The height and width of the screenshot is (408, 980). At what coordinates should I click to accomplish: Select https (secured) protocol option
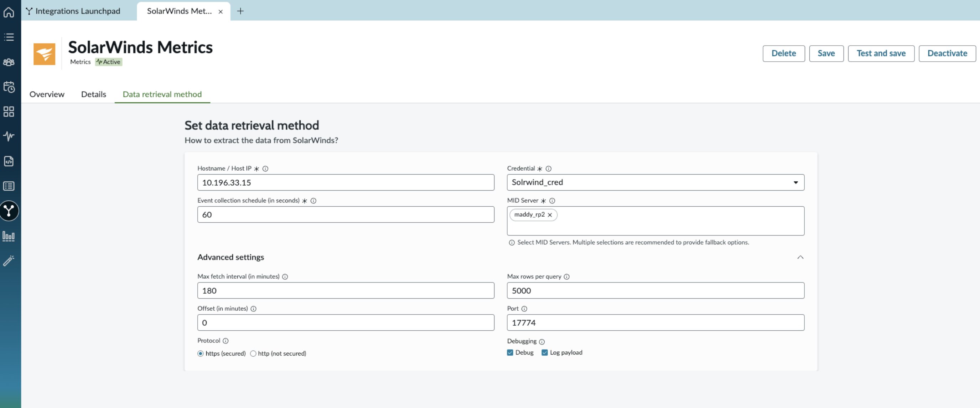click(x=201, y=353)
